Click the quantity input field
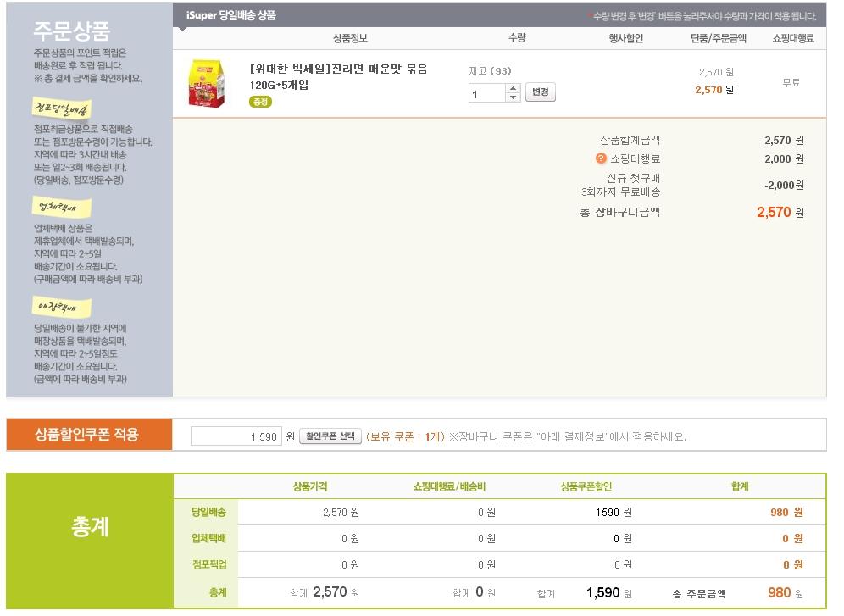The width and height of the screenshot is (844, 616). click(x=486, y=93)
